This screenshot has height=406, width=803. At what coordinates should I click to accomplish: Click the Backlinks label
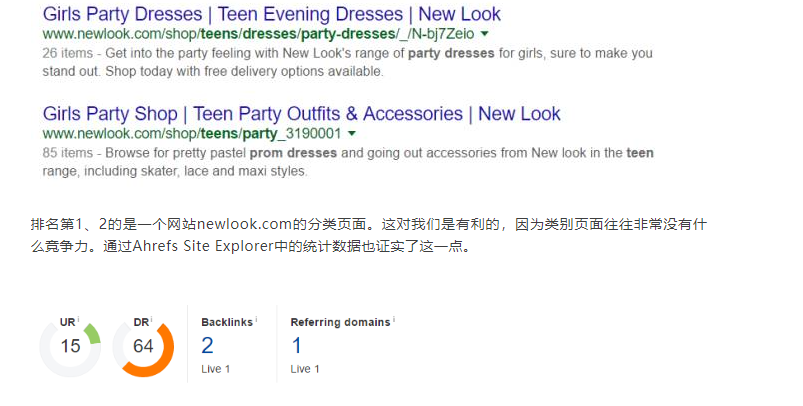coord(227,322)
